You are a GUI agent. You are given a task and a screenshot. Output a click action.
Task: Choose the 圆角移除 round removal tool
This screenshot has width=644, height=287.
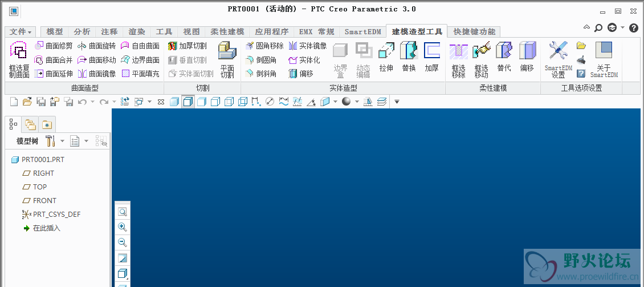(264, 46)
